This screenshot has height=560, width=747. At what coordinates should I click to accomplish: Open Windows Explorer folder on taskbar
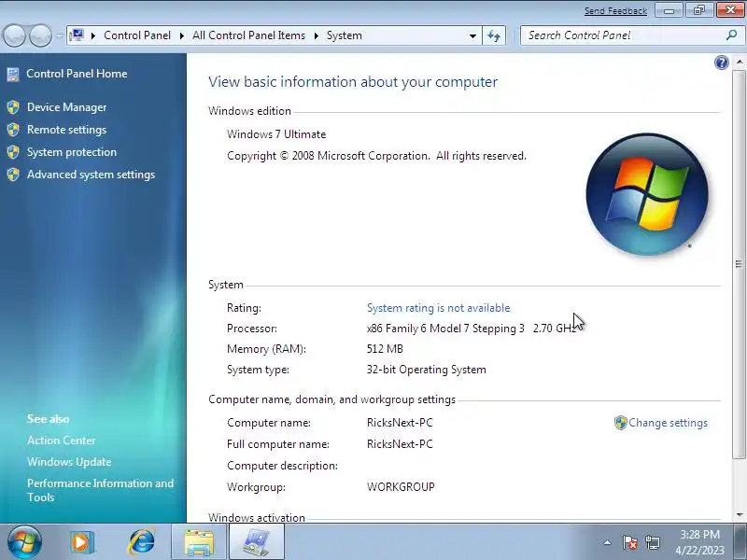click(x=199, y=542)
